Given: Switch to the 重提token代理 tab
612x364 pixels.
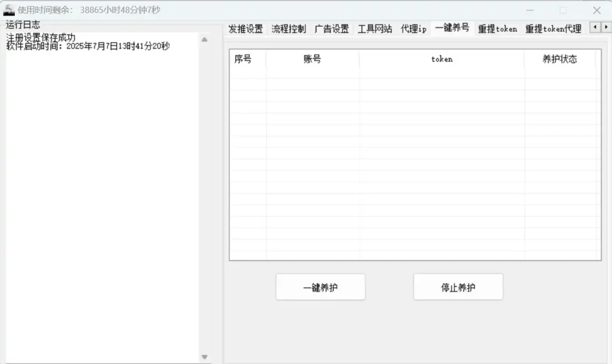Looking at the screenshot, I should 553,29.
